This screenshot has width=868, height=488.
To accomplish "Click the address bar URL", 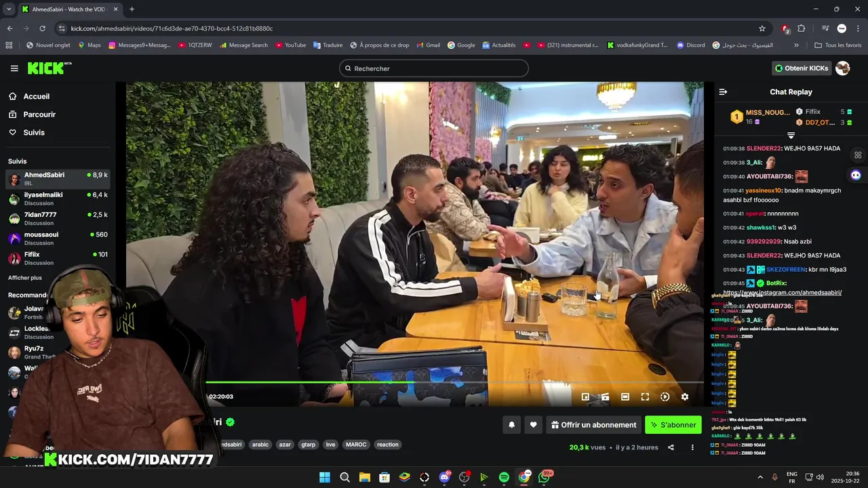I will 172,28.
